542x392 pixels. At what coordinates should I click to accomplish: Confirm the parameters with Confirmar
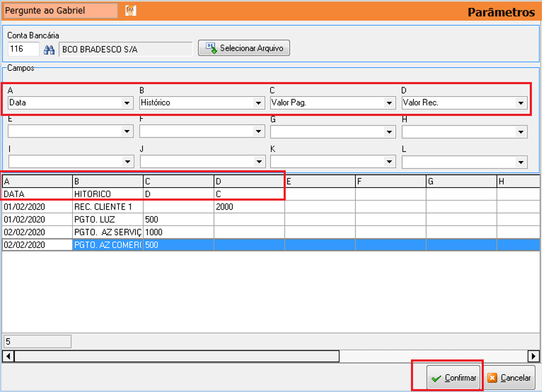click(x=454, y=378)
